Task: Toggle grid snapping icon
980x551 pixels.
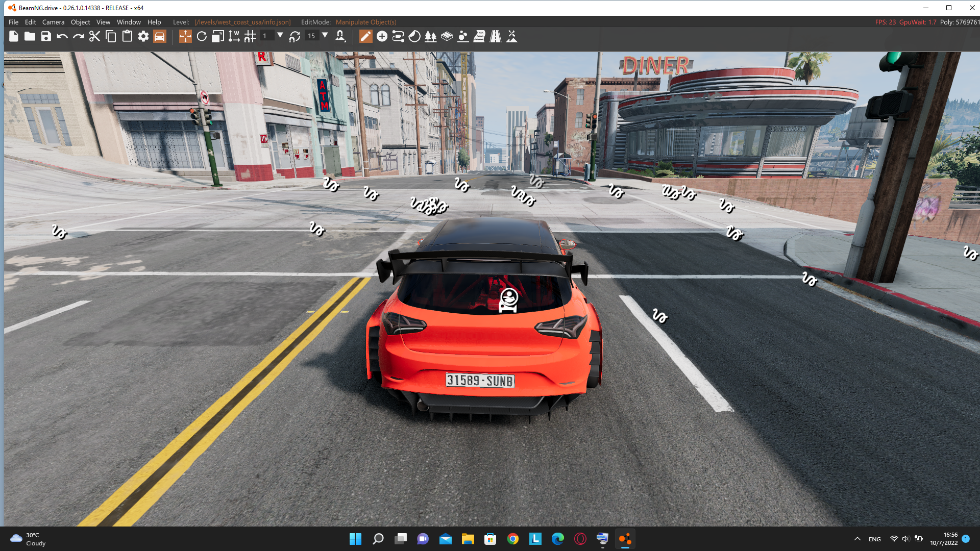Action: [250, 36]
